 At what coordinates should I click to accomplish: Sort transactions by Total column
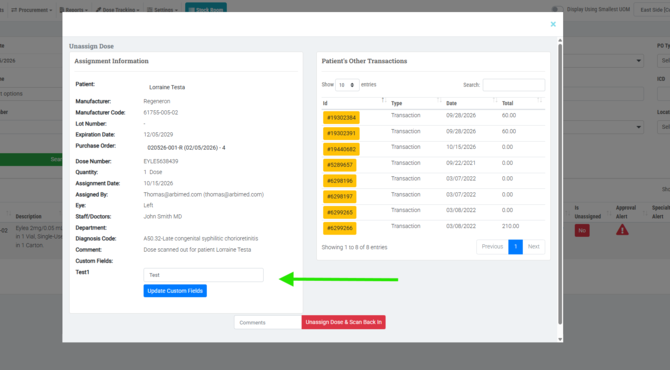(x=522, y=103)
